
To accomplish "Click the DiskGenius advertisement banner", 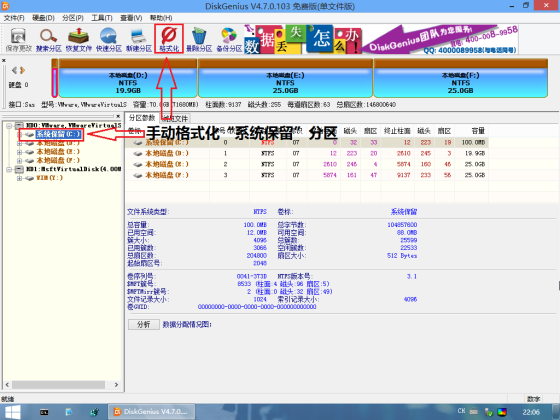I will click(381, 39).
